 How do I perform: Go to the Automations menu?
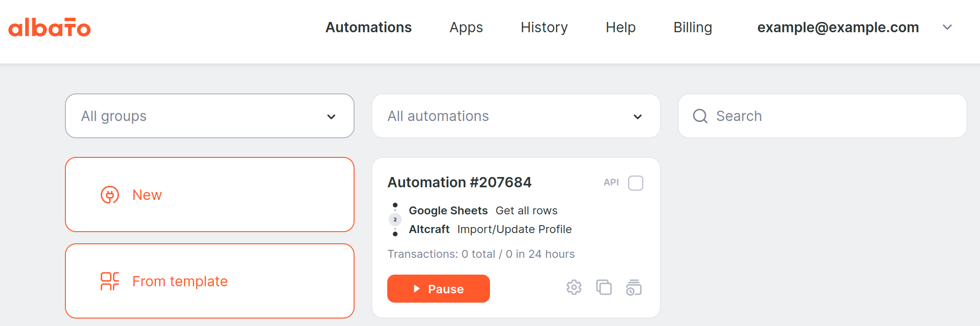coord(369,27)
